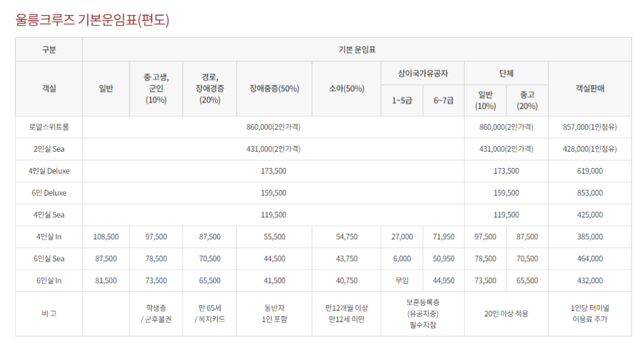Select the '소아(50%)' column header
This screenshot has height=344, width=644.
tap(347, 89)
